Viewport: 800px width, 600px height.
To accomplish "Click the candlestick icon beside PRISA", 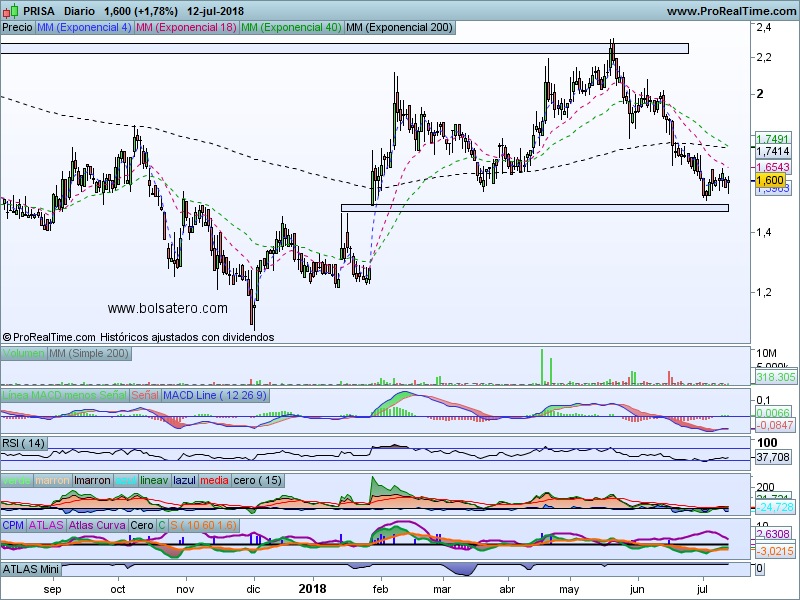I will pyautogui.click(x=11, y=11).
